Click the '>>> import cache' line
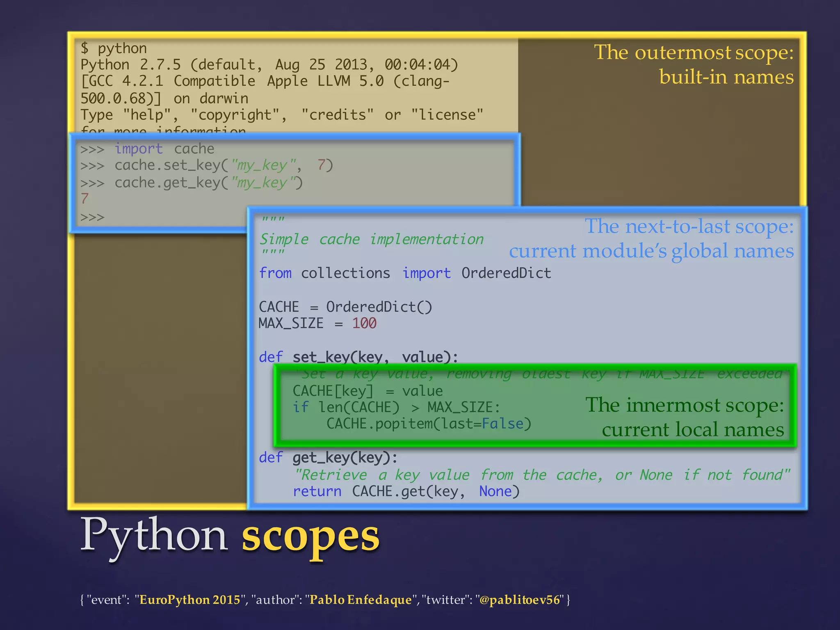This screenshot has height=630, width=840. (x=147, y=148)
